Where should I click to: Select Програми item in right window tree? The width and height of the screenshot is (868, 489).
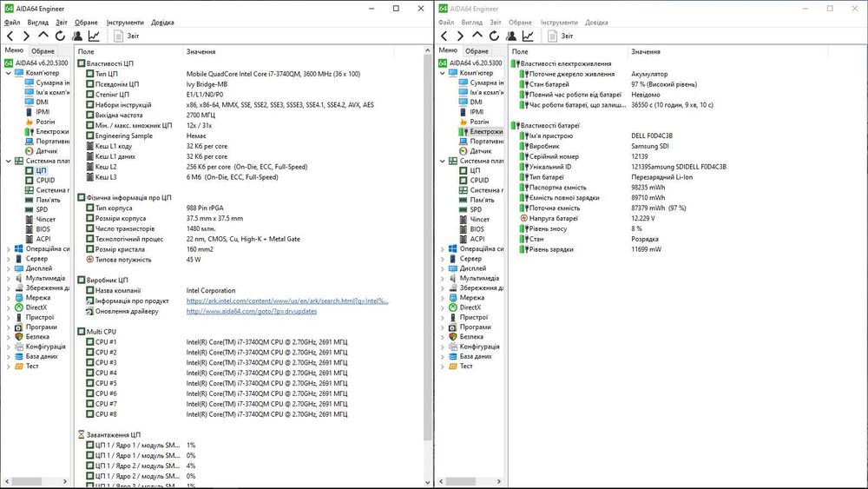point(470,327)
